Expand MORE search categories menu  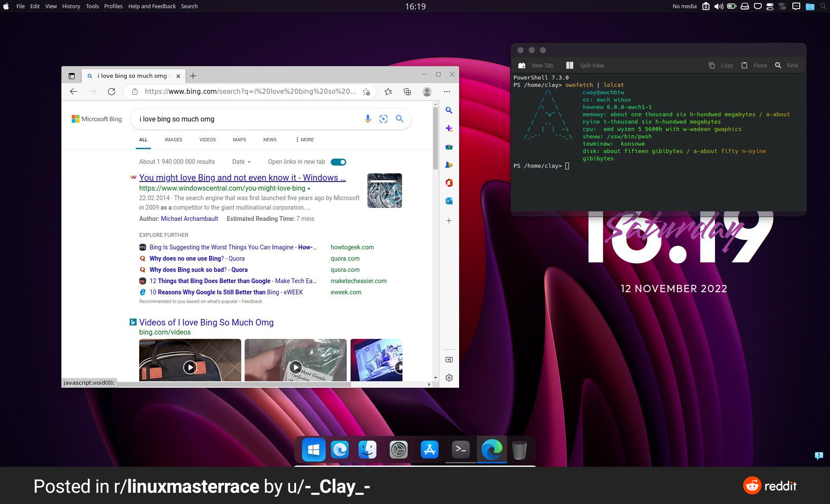[305, 140]
